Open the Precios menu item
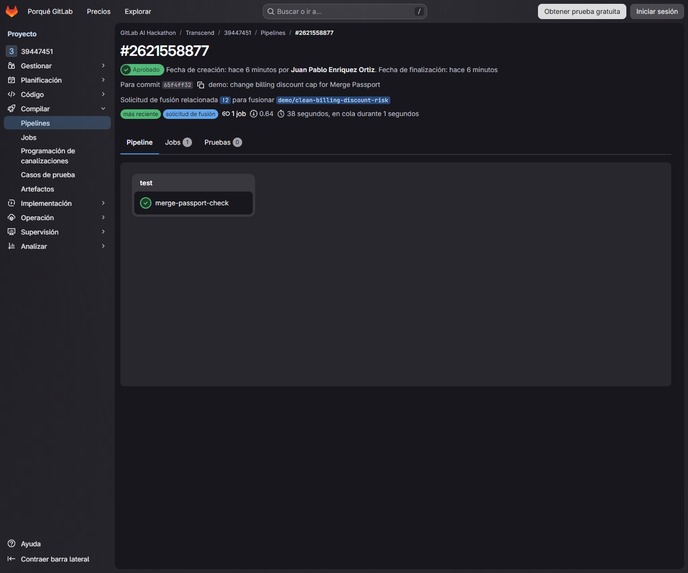Screen dimensions: 688x573 pos(99,11)
